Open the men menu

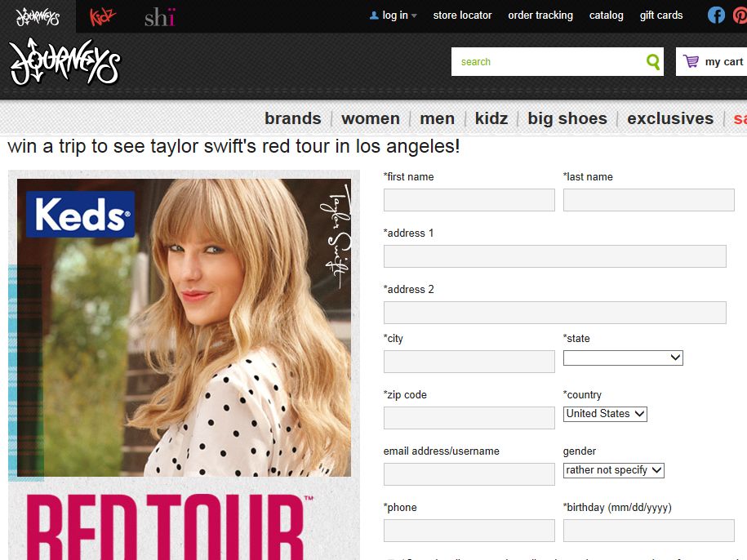coord(438,118)
